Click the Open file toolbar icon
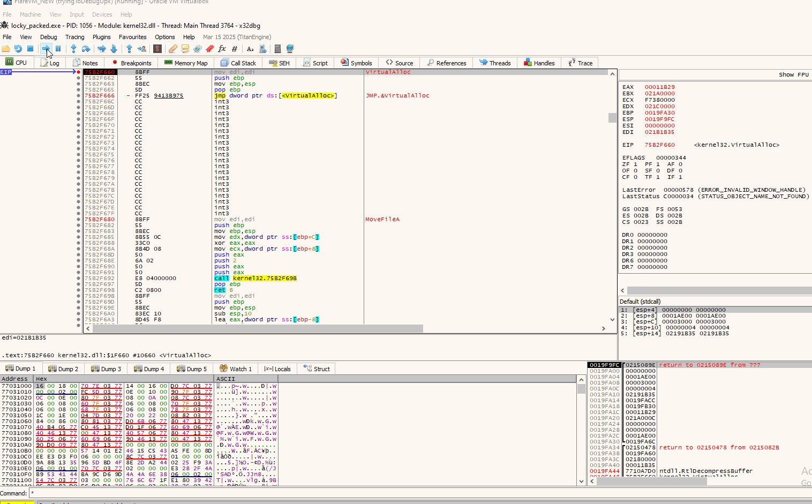The image size is (812, 504). (x=6, y=49)
